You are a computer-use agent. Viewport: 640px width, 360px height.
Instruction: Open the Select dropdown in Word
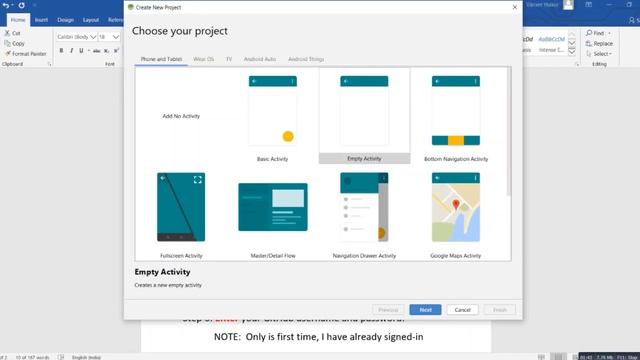tap(599, 53)
